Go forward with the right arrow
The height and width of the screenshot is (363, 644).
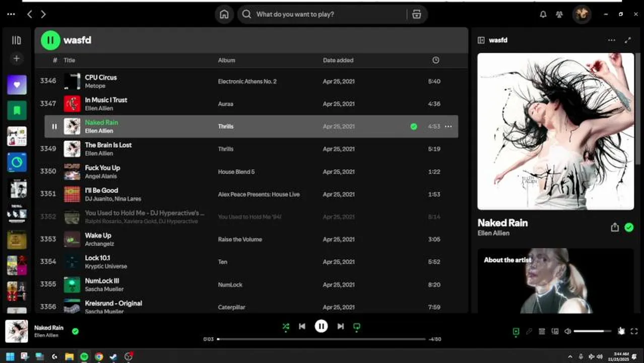43,15
